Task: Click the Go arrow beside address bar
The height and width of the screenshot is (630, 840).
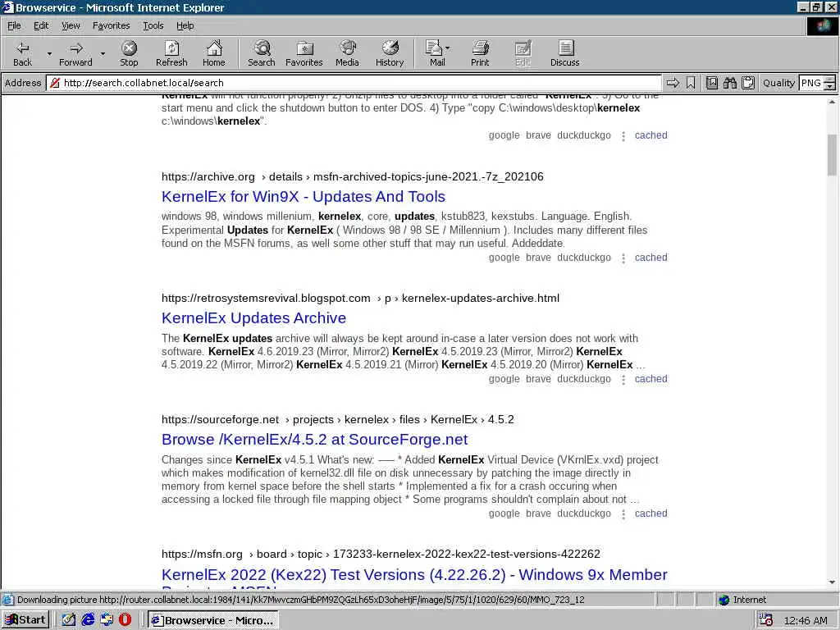Action: (673, 83)
